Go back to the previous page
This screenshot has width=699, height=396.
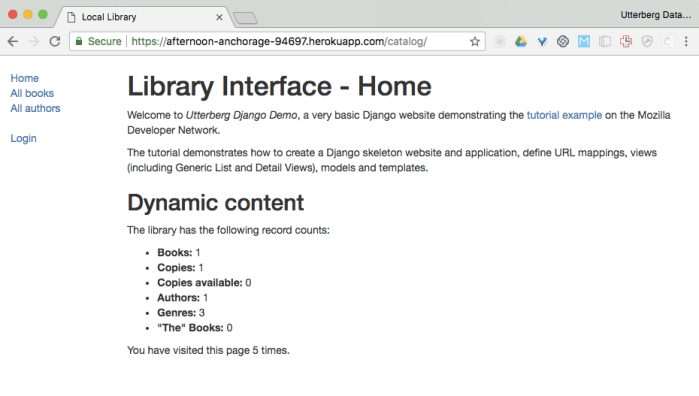coord(13,41)
